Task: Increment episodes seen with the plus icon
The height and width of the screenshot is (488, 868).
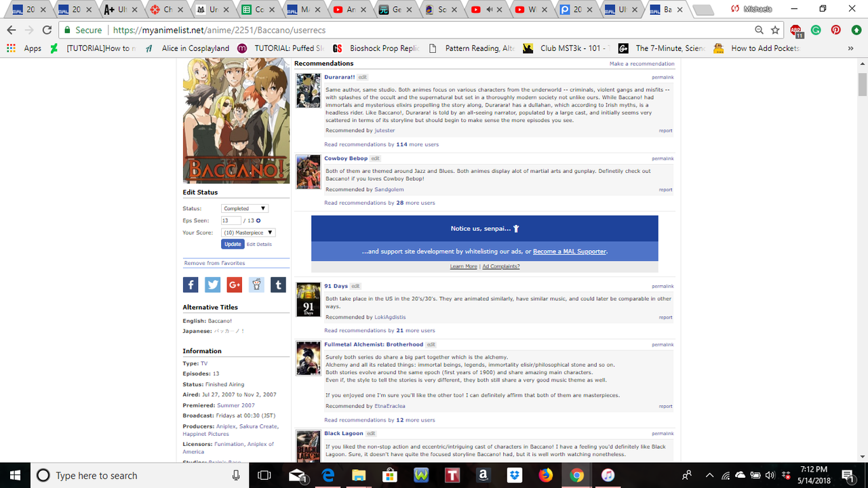Action: (x=258, y=221)
